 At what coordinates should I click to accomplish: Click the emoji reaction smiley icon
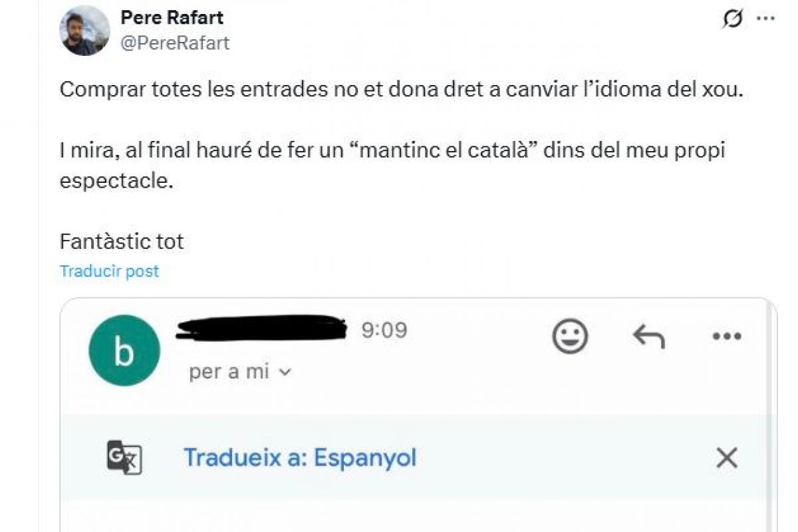pos(570,336)
